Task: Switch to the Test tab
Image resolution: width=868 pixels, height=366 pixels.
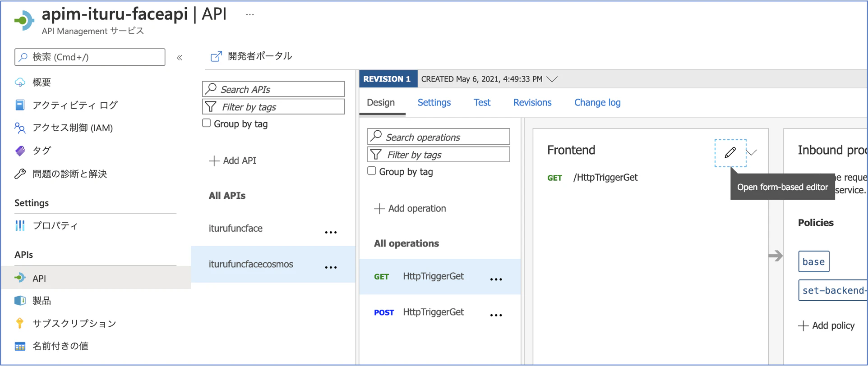Action: (x=482, y=103)
